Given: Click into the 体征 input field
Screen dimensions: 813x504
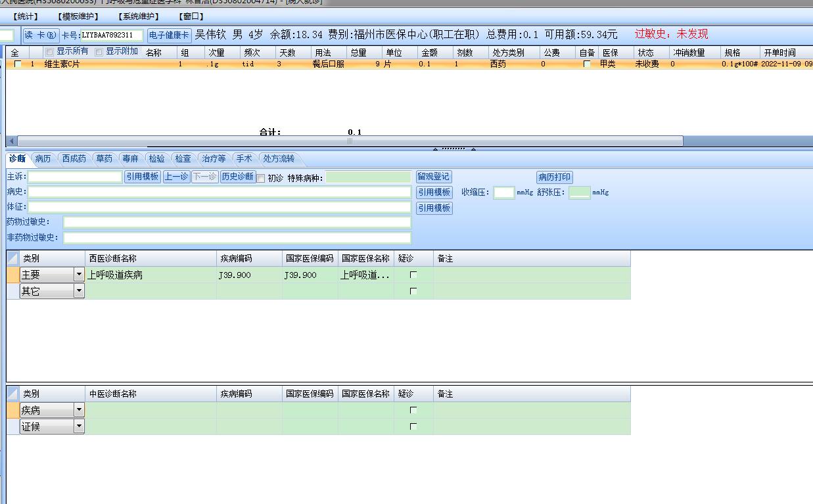Looking at the screenshot, I should pos(220,207).
